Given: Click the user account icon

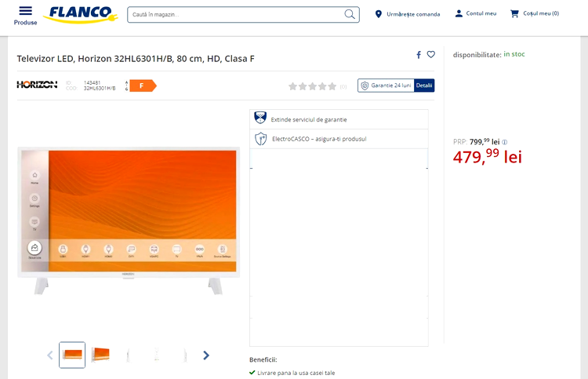Looking at the screenshot, I should (459, 13).
